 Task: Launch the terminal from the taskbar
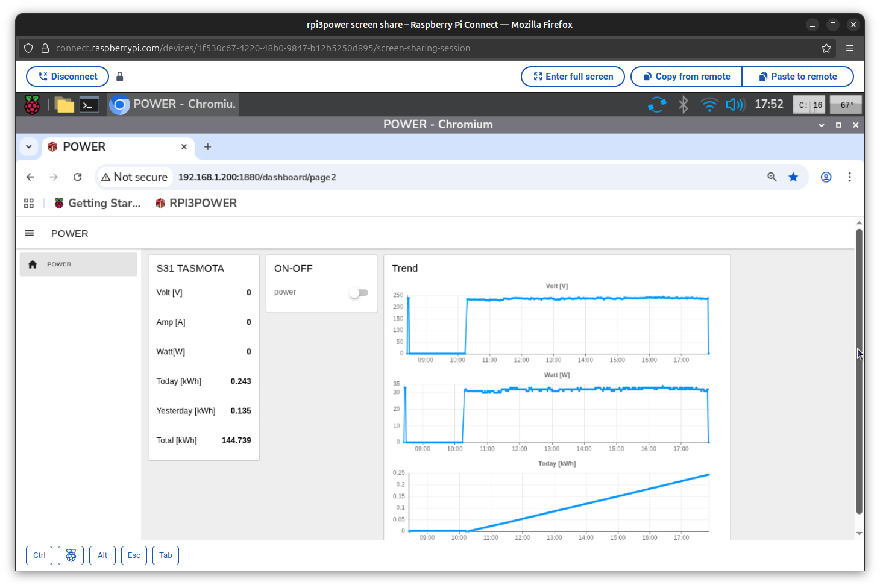coord(89,105)
